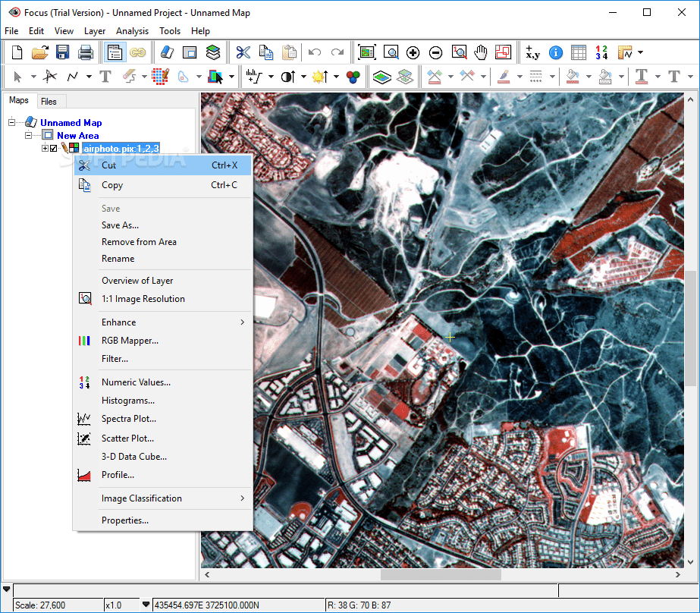Open the cursor x,y coordinates tool
The image size is (700, 613).
coord(532,52)
